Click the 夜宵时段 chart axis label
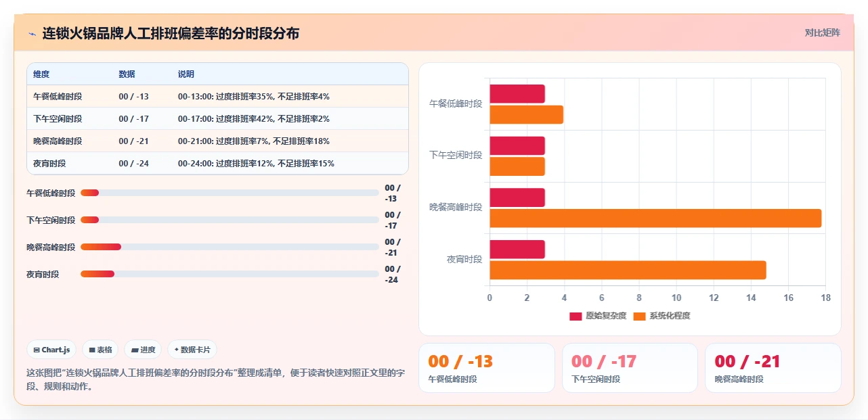This screenshot has width=868, height=420. pos(464,259)
